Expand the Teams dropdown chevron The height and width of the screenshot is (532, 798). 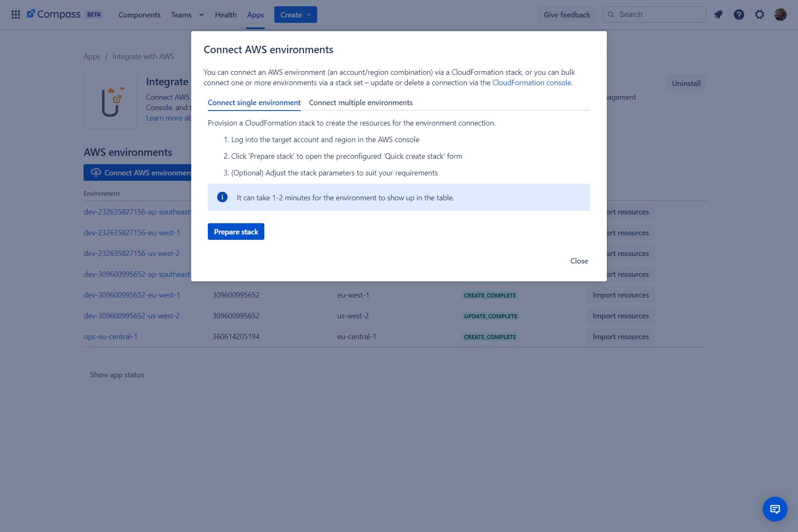tap(202, 15)
